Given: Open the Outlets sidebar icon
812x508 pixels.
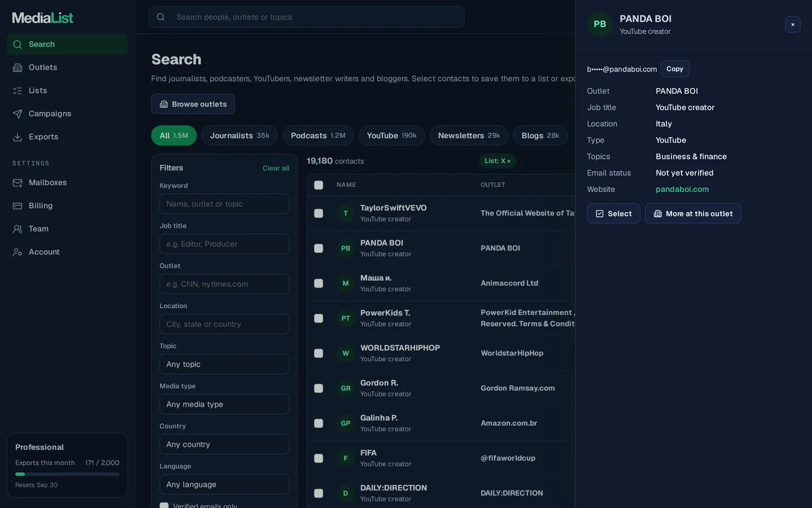Looking at the screenshot, I should (17, 68).
